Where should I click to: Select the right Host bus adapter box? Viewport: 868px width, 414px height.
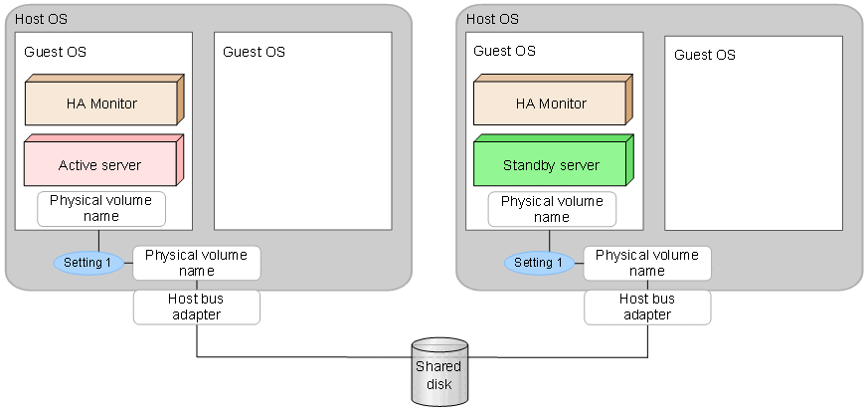pos(647,307)
